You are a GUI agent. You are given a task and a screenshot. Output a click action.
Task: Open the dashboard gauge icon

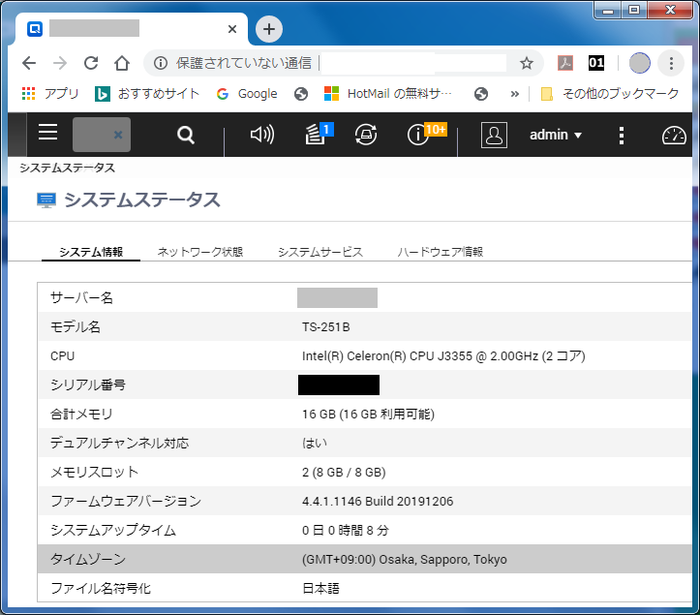674,136
